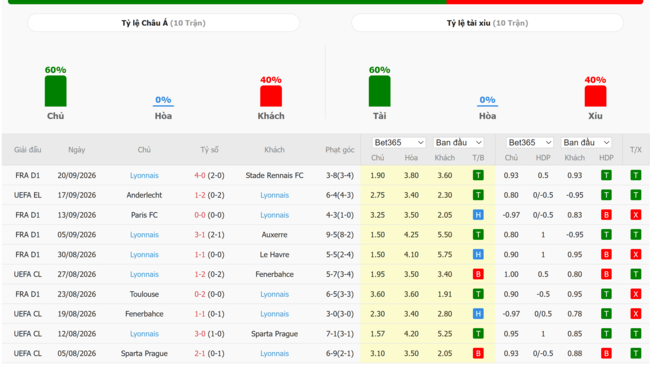The height and width of the screenshot is (369, 650).
Task: Click the red 40% Xỉu bar
Action: [x=595, y=96]
